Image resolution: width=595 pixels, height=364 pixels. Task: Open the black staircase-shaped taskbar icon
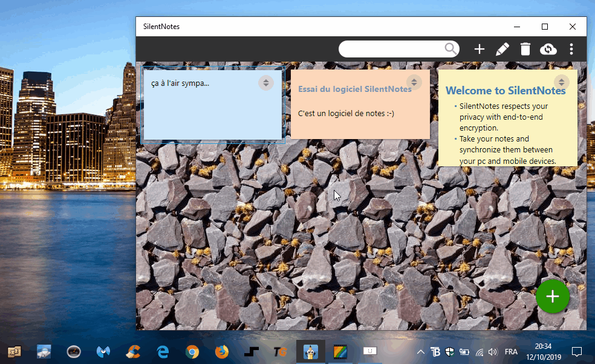[x=251, y=352]
